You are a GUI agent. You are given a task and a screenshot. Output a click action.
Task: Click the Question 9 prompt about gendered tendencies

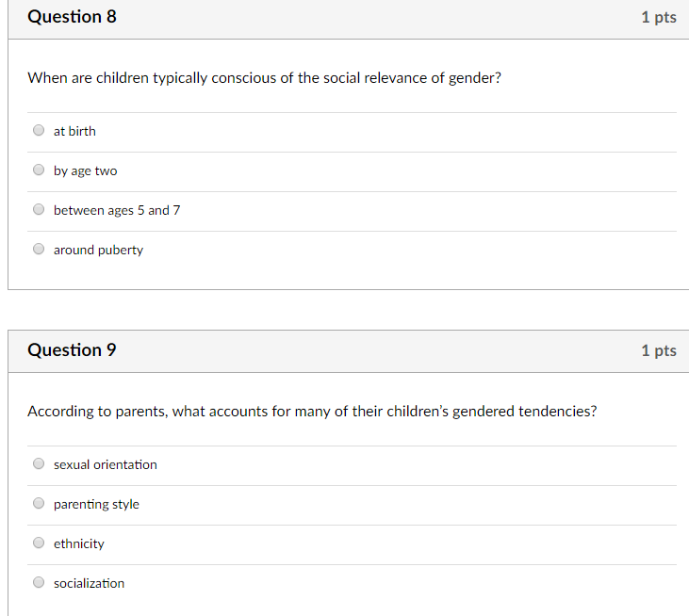pyautogui.click(x=312, y=412)
